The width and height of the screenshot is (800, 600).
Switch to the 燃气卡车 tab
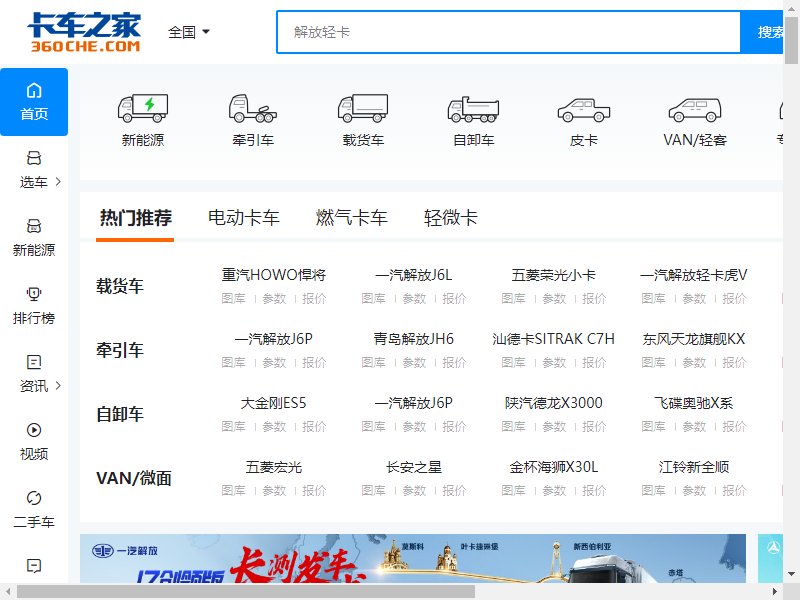click(352, 218)
